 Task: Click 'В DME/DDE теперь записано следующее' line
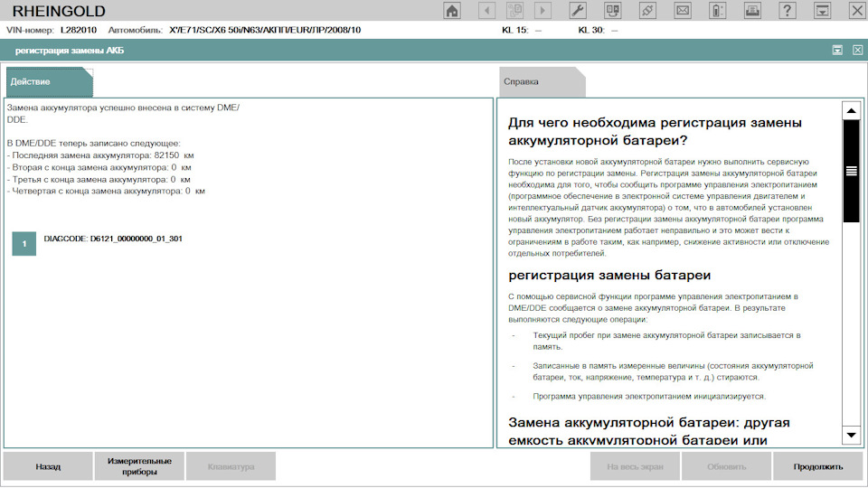coord(93,144)
